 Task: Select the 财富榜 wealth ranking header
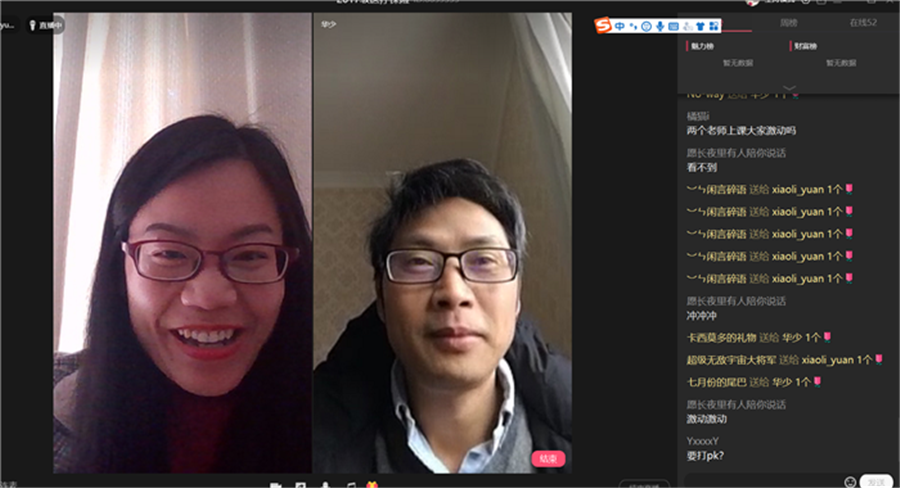(x=807, y=46)
